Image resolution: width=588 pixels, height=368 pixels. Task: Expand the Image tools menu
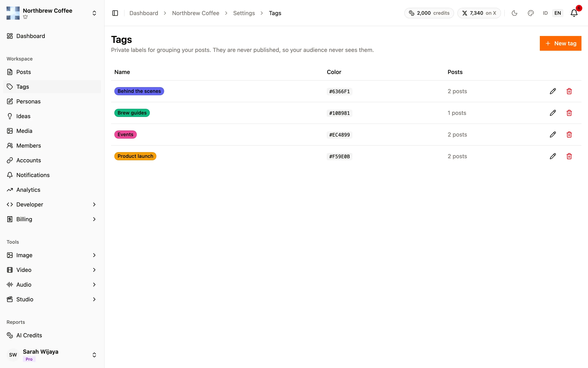[x=52, y=255]
